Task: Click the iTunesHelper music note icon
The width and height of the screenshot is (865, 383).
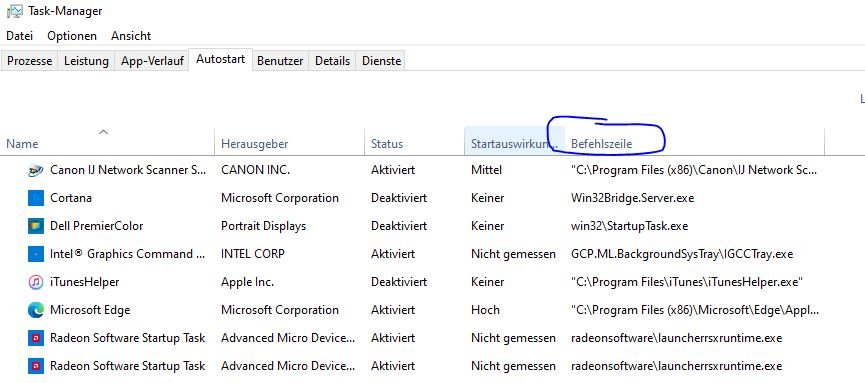Action: (35, 283)
